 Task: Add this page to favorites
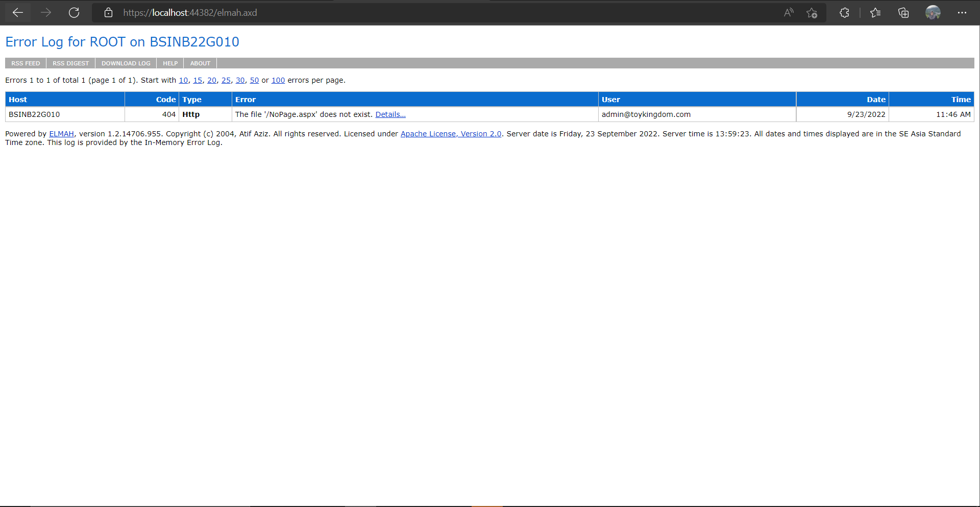812,13
